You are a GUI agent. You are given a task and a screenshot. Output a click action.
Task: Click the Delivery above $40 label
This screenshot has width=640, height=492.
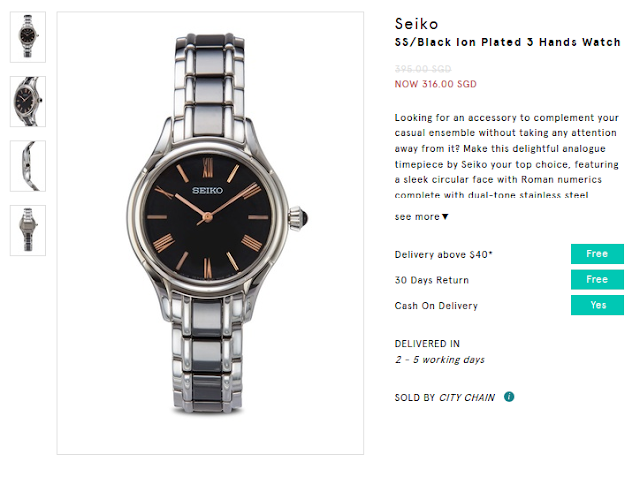443,255
